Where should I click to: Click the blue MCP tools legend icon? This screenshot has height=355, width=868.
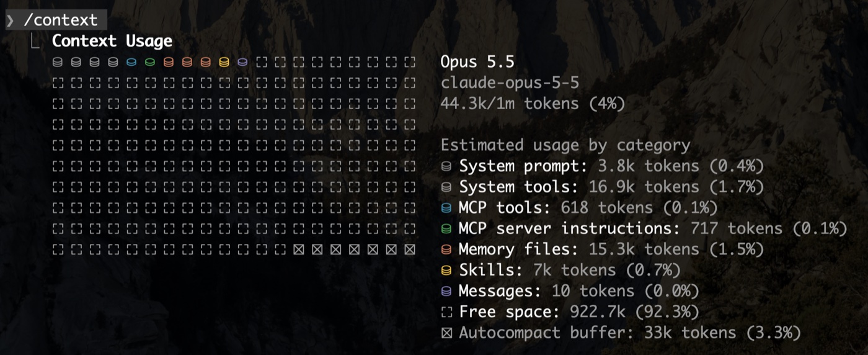coord(446,208)
